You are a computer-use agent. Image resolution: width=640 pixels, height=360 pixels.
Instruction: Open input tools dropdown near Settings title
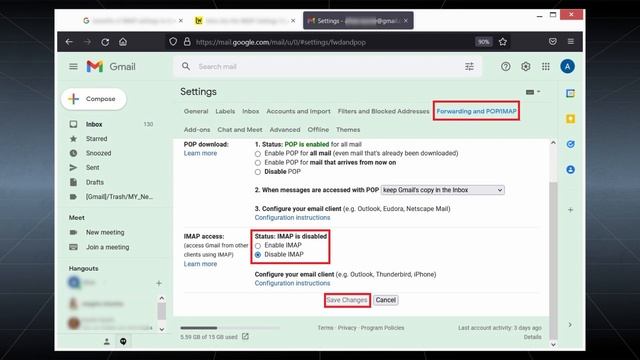coord(533,92)
